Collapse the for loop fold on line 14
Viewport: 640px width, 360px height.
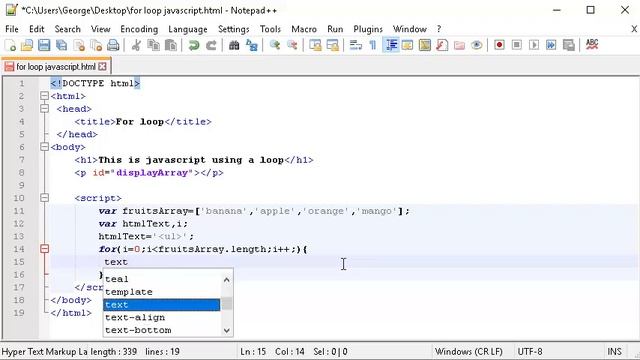44,249
